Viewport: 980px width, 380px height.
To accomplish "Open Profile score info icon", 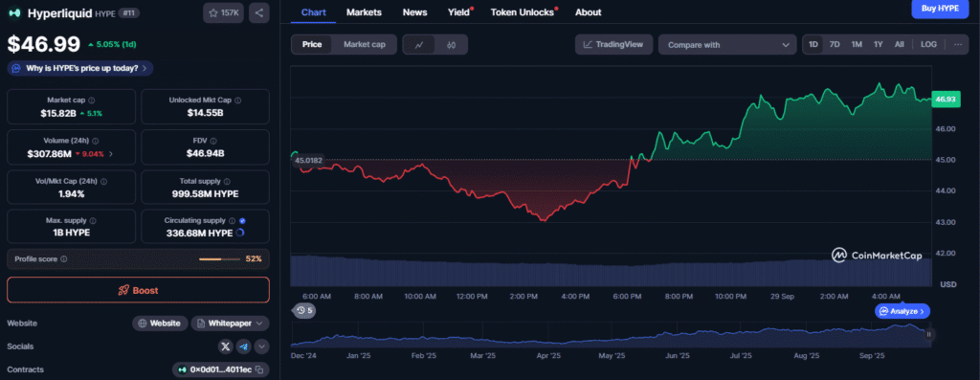I will (x=64, y=258).
